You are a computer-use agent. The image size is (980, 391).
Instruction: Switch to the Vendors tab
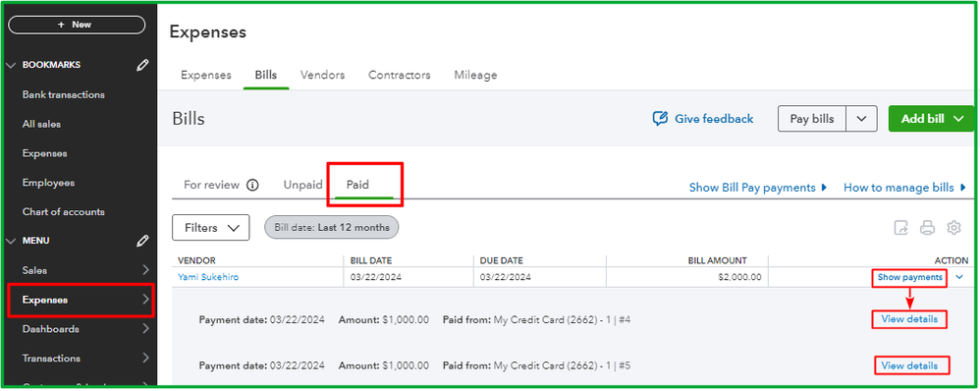322,75
